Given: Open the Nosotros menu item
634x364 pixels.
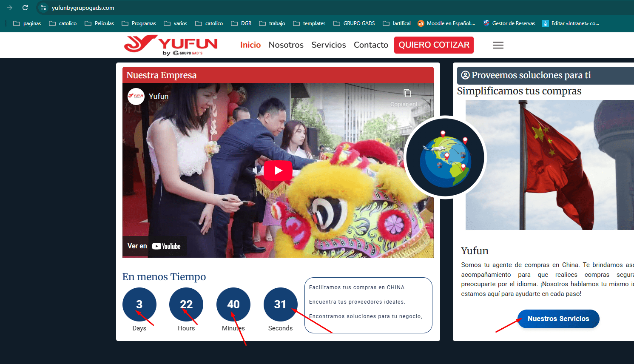Looking at the screenshot, I should 286,45.
